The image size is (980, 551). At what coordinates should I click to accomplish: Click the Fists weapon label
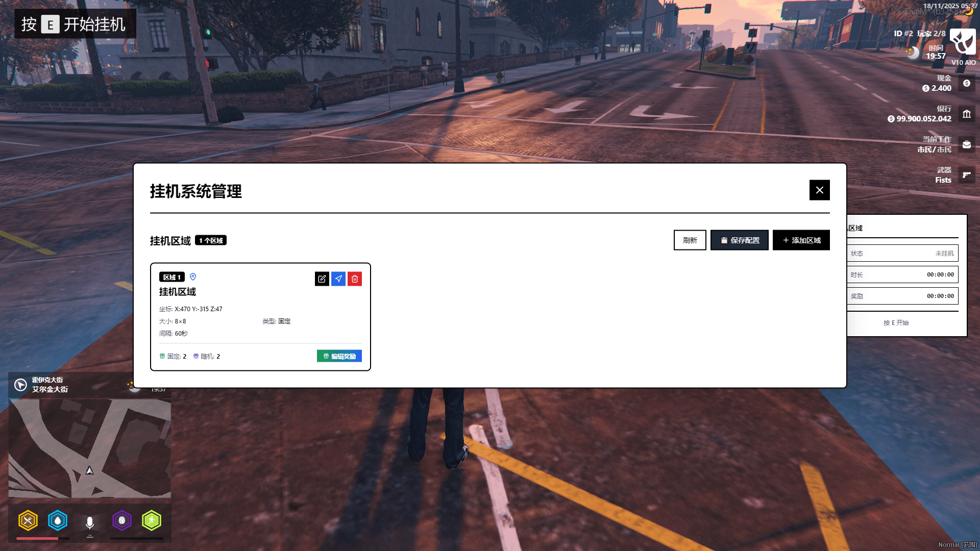click(x=943, y=180)
